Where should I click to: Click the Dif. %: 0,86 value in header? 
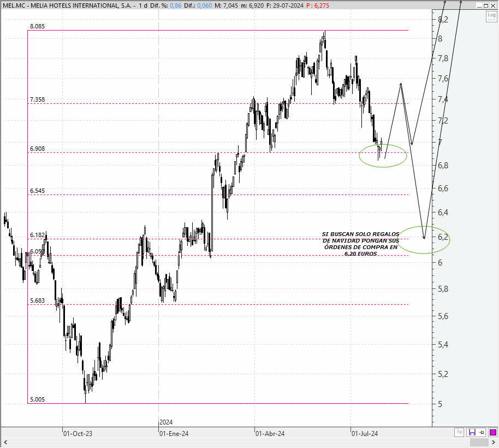pyautogui.click(x=165, y=5)
